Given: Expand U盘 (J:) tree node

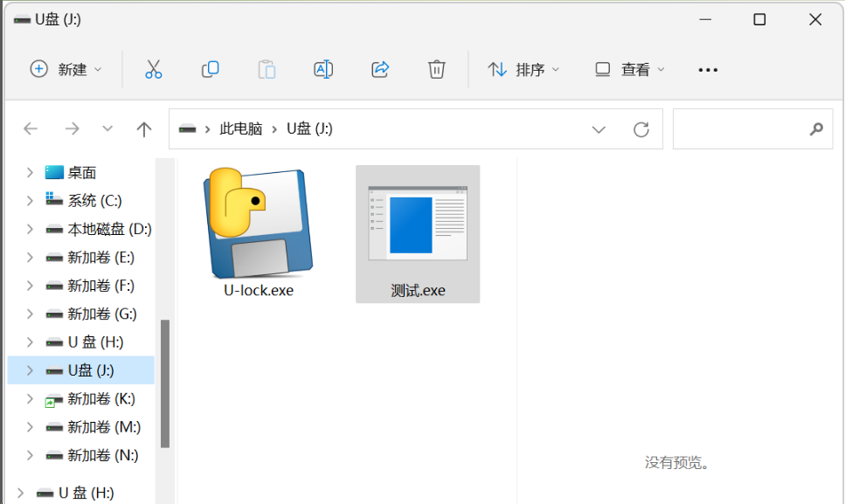Looking at the screenshot, I should point(30,370).
